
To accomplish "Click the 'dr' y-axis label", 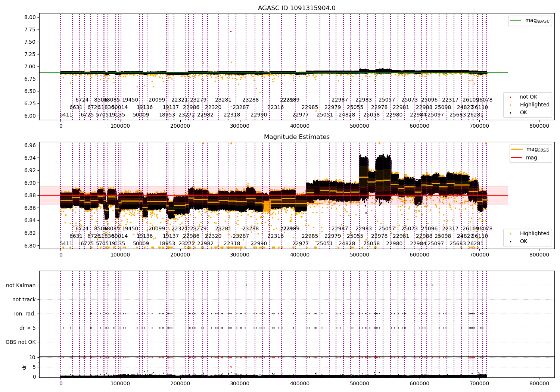I will [24, 367].
